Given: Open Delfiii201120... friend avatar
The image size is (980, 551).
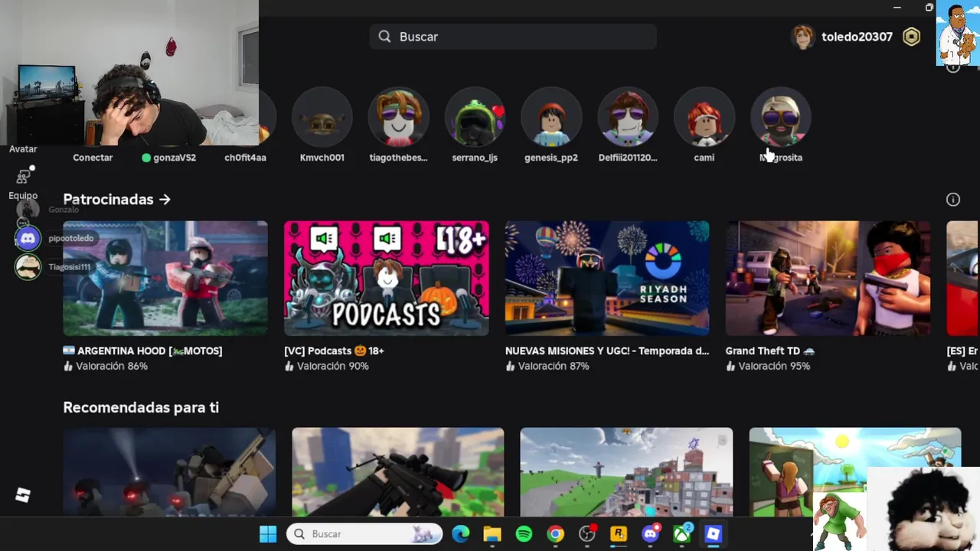Looking at the screenshot, I should tap(628, 117).
